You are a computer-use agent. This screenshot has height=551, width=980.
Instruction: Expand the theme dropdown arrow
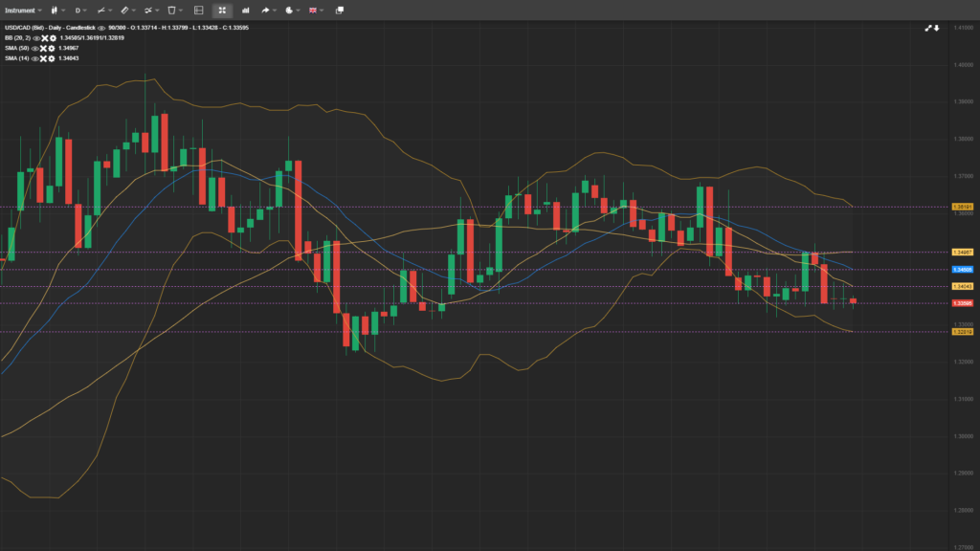pyautogui.click(x=299, y=10)
